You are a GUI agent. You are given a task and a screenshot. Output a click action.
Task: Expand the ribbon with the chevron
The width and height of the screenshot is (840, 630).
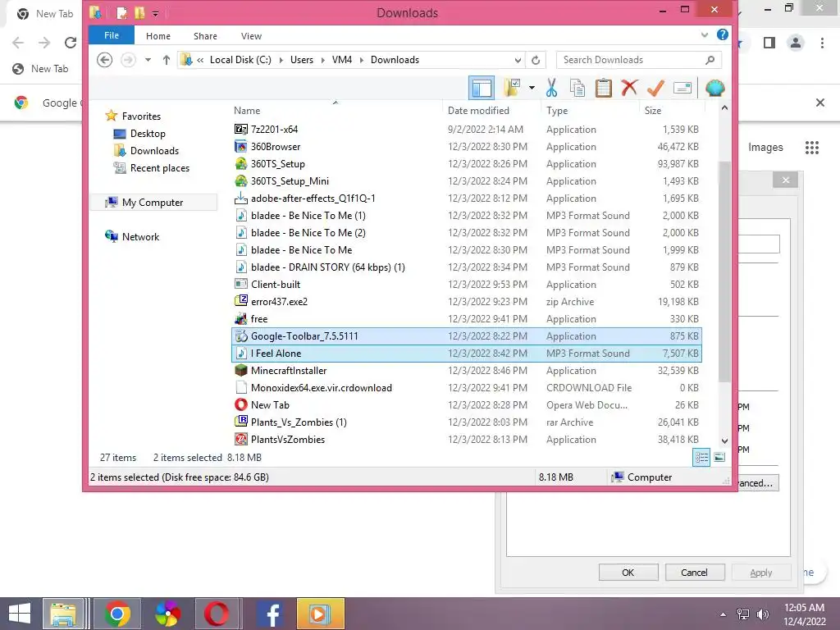click(705, 34)
